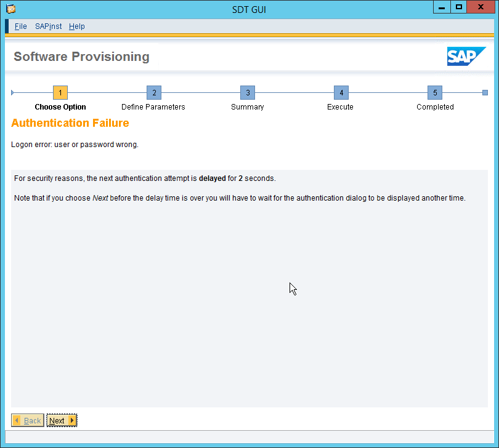Click the 'Choose Option' step label
This screenshot has width=499, height=448.
pos(60,107)
